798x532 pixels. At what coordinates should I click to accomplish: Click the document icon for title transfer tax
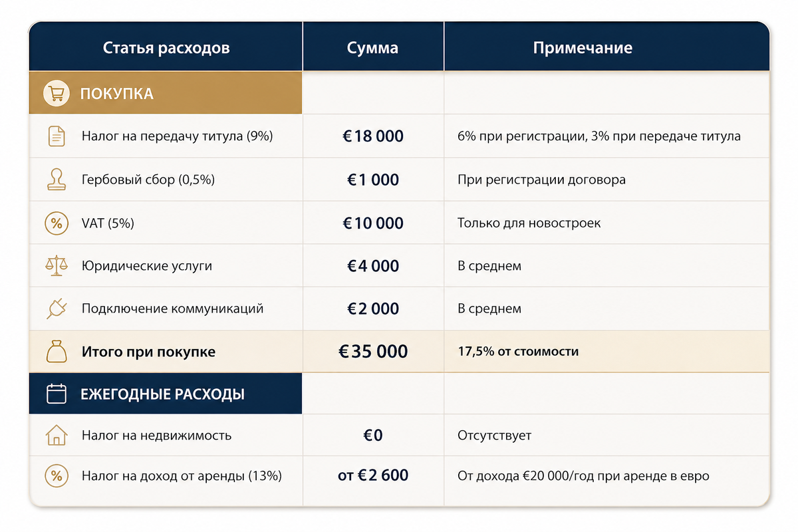click(57, 136)
